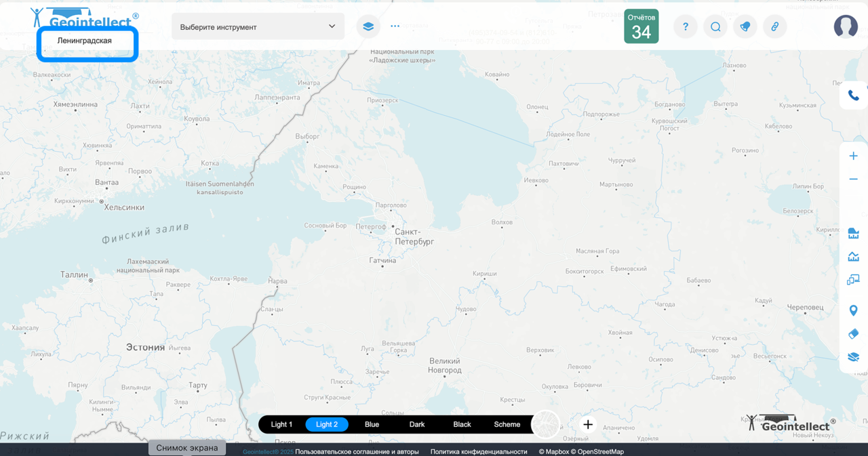Click the phone call icon
868x456 pixels.
853,96
